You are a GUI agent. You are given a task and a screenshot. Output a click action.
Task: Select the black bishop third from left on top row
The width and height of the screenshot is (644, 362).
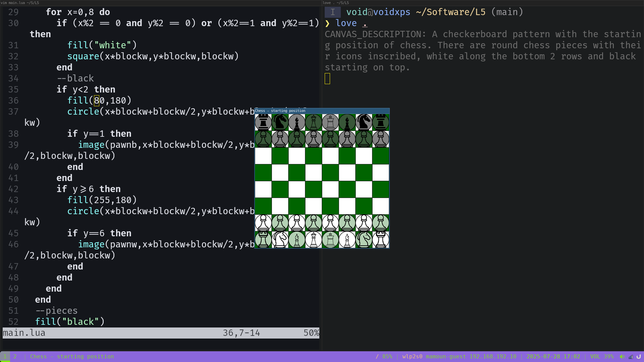(x=297, y=122)
